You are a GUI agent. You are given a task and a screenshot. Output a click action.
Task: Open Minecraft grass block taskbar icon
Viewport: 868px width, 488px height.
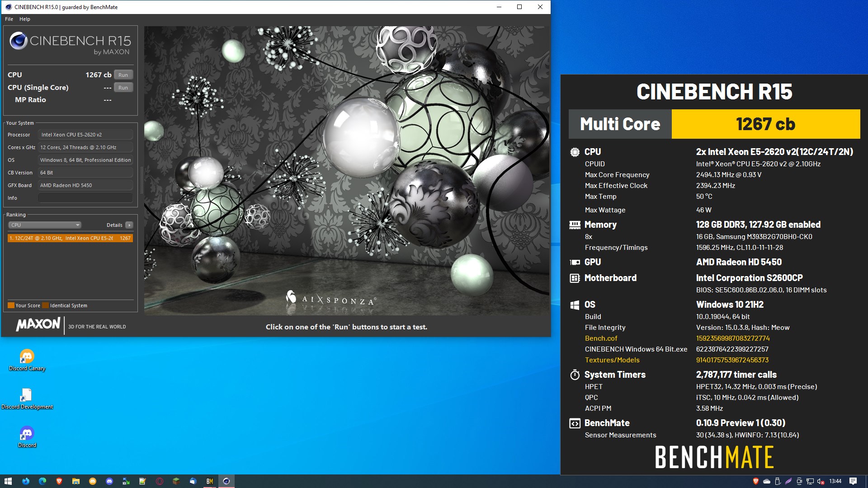(x=176, y=481)
